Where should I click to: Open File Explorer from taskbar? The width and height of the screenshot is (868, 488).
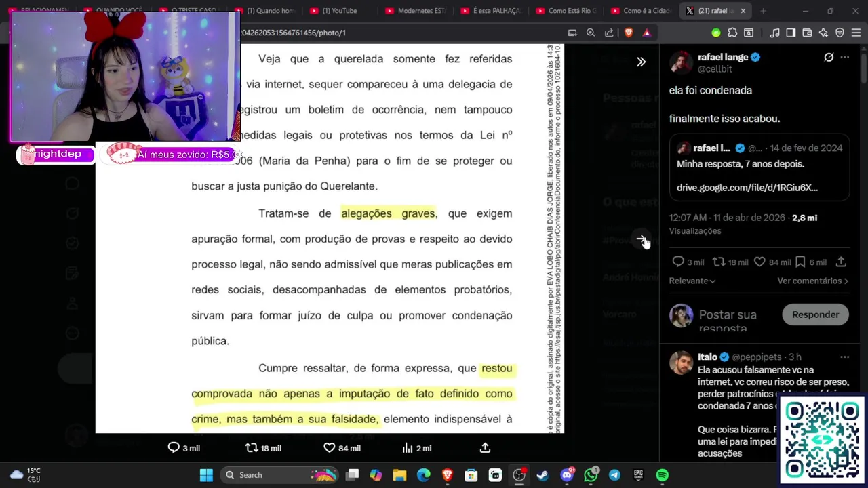point(399,475)
